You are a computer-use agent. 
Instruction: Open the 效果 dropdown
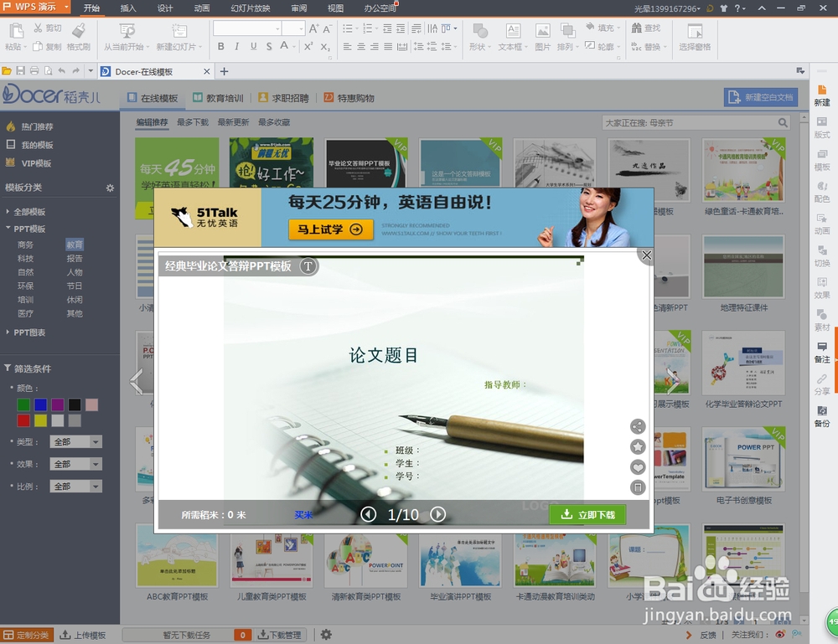coord(75,464)
